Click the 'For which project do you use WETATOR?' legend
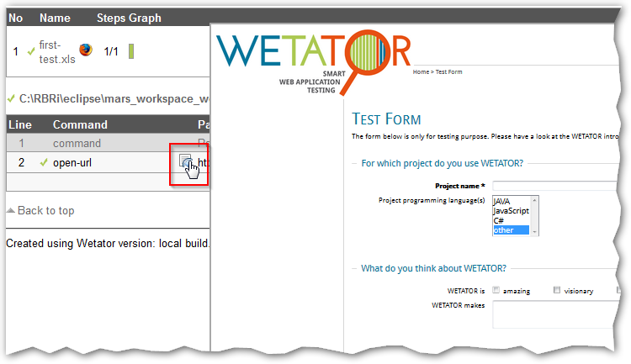 click(x=443, y=163)
